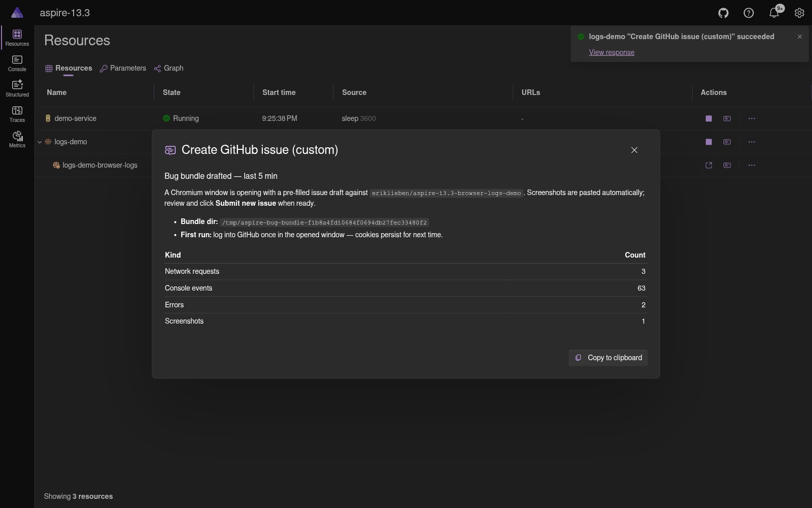Screen dimensions: 812x508
Task: Switch to the Resources tab
Action: (69, 68)
